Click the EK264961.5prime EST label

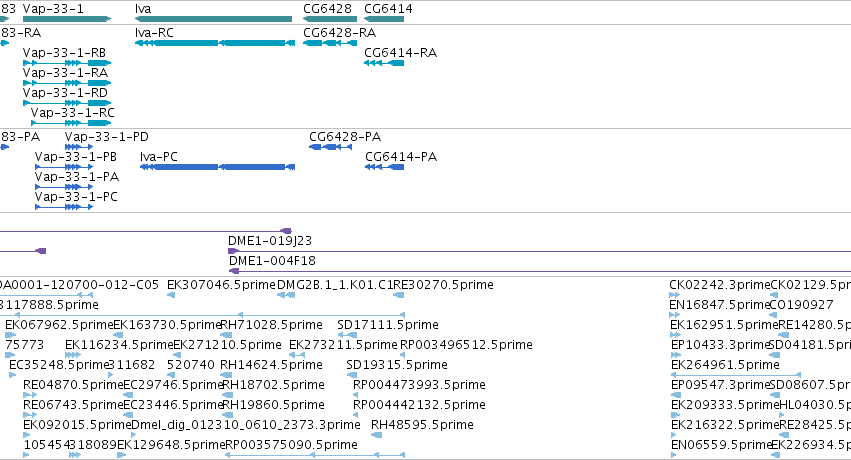(725, 365)
